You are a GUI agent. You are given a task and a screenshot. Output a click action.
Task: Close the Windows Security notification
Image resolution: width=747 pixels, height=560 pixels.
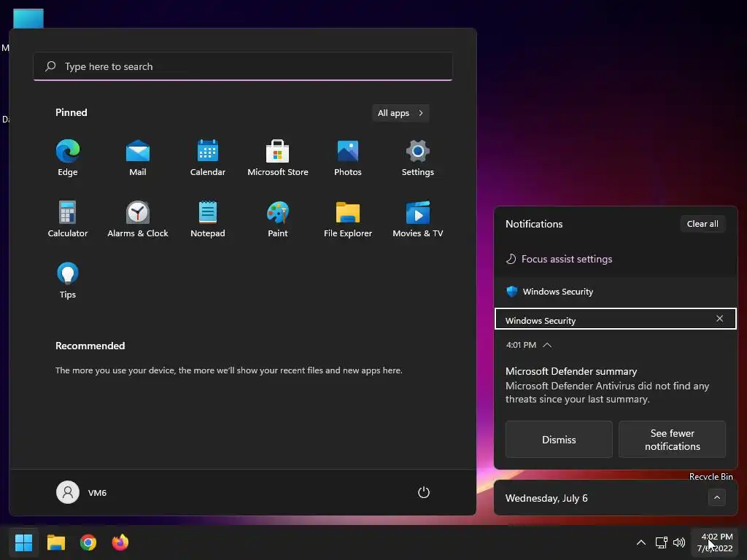(x=719, y=319)
